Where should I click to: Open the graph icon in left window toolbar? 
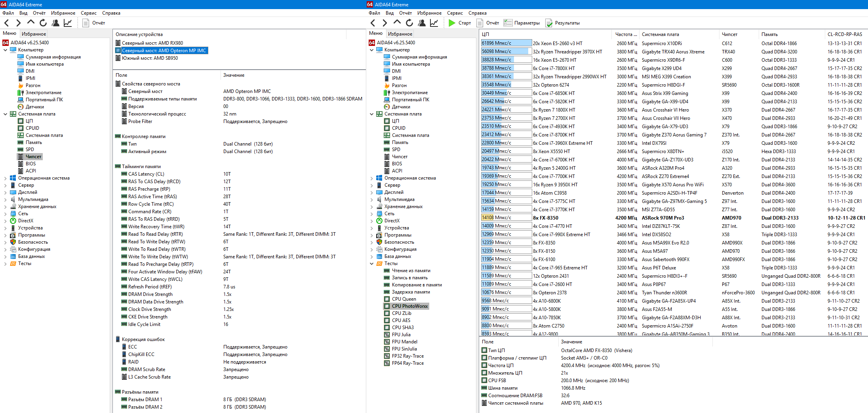click(x=68, y=23)
